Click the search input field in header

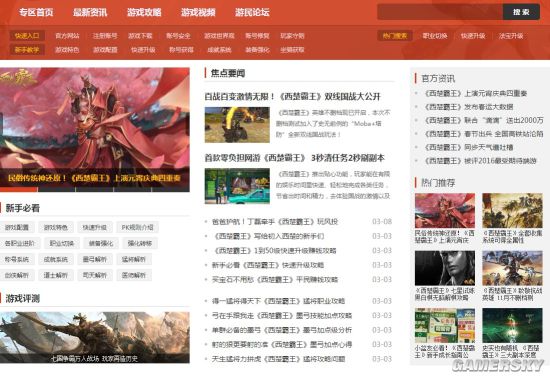tap(440, 12)
